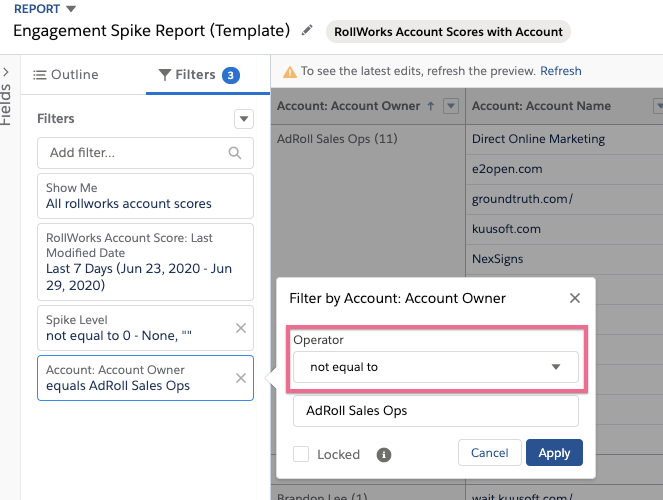Expand the Fields side panel chevron
Image resolution: width=663 pixels, height=500 pixels.
(x=6, y=72)
